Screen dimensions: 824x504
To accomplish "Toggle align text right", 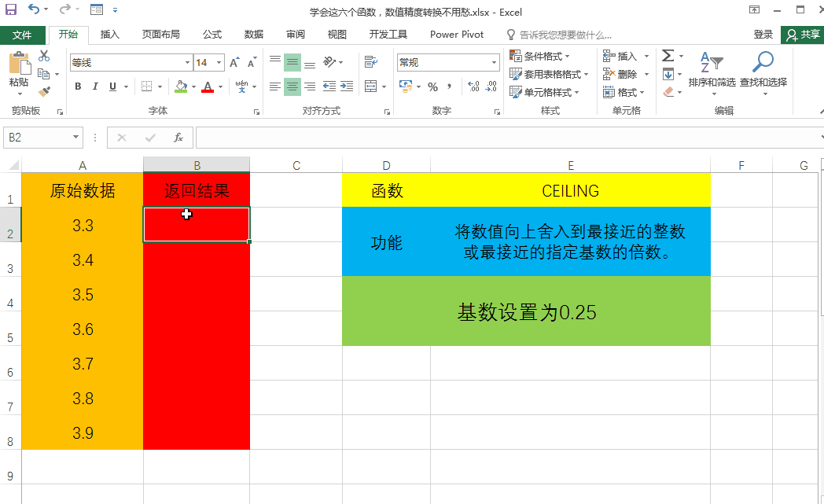I will (x=310, y=86).
